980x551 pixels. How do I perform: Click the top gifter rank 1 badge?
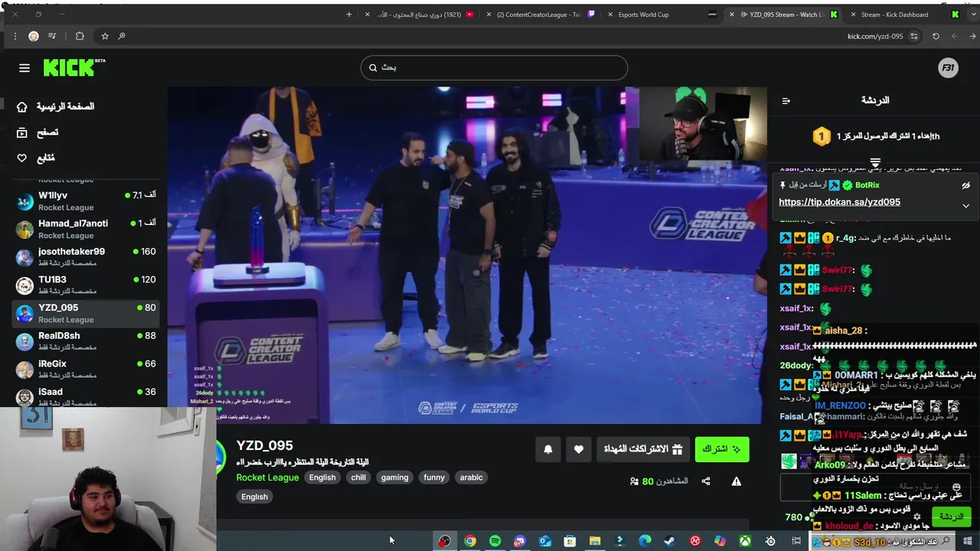tap(822, 137)
